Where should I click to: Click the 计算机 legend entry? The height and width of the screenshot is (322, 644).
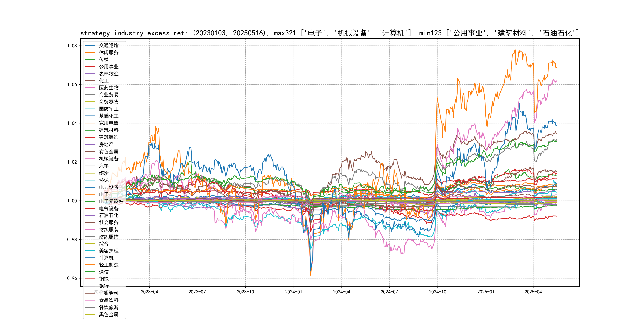[x=106, y=258]
